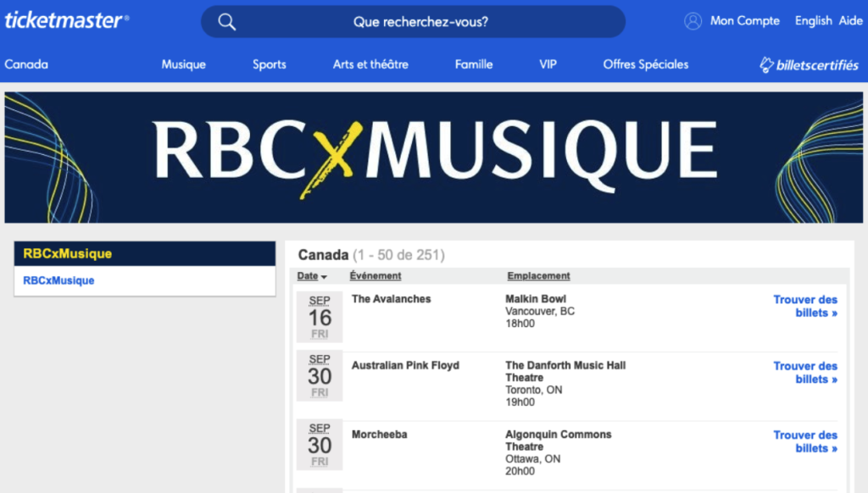Open The Avalanches event page
The height and width of the screenshot is (493, 868).
[391, 299]
